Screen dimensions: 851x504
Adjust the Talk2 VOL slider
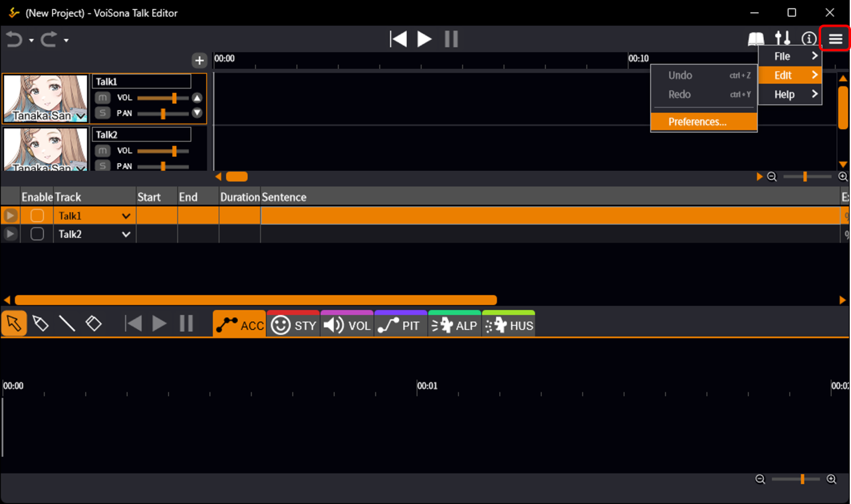click(x=163, y=151)
